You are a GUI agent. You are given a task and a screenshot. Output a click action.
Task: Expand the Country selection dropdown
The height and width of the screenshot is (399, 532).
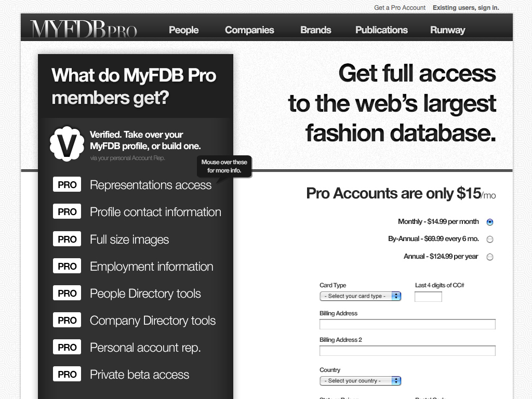(x=360, y=381)
